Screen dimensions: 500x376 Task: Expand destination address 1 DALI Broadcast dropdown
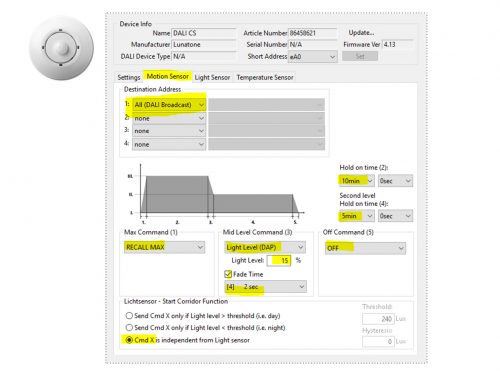(x=169, y=105)
